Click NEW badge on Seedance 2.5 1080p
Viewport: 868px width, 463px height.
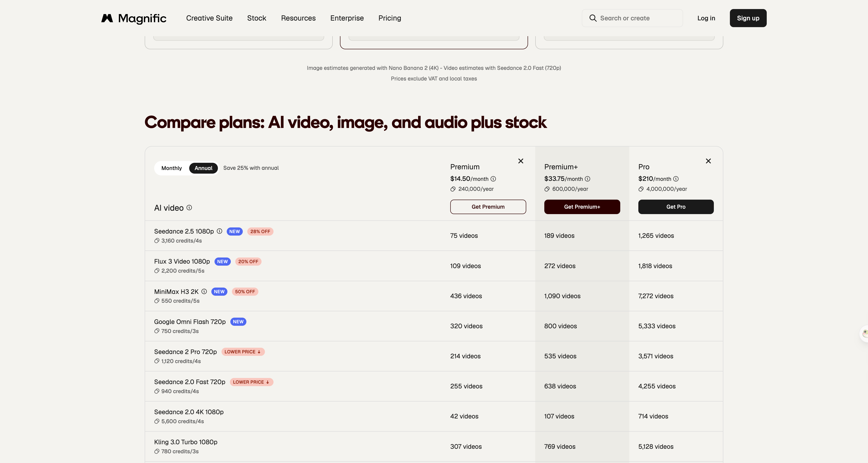click(235, 231)
